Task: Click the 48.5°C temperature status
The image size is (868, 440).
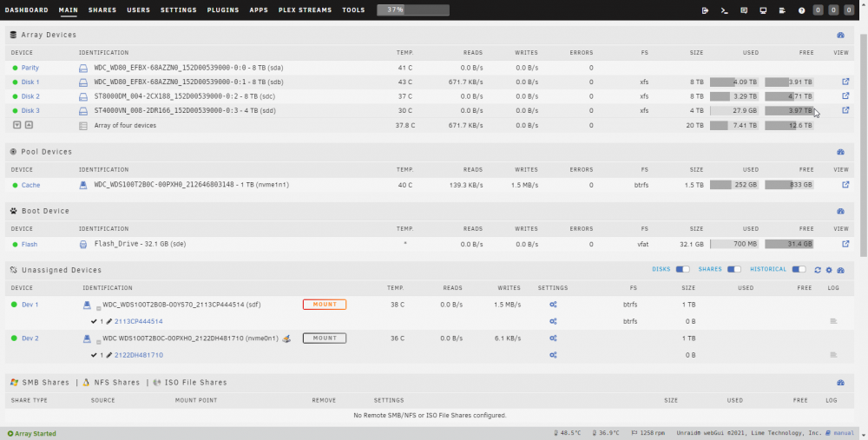Action: coord(568,433)
